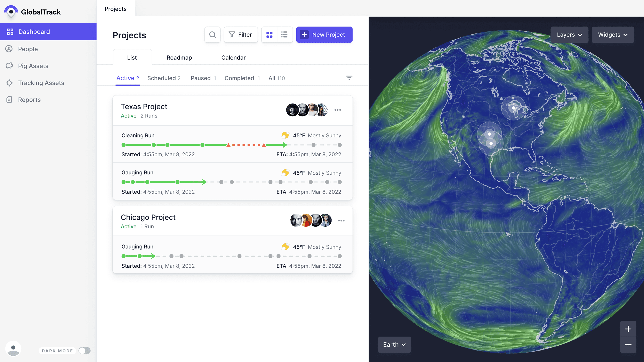Open Pig Assets in sidebar
The width and height of the screenshot is (644, 362).
pos(33,66)
